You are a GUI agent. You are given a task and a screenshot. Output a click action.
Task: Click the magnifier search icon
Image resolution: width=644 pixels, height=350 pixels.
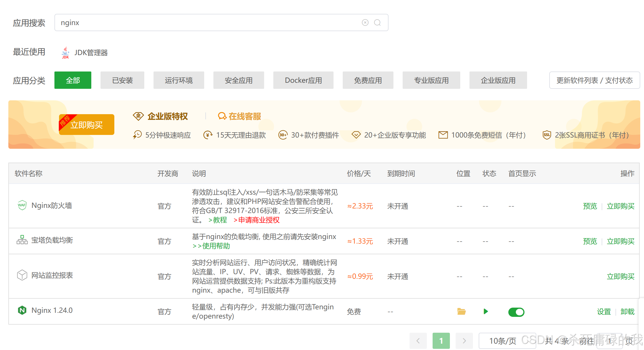coord(377,22)
